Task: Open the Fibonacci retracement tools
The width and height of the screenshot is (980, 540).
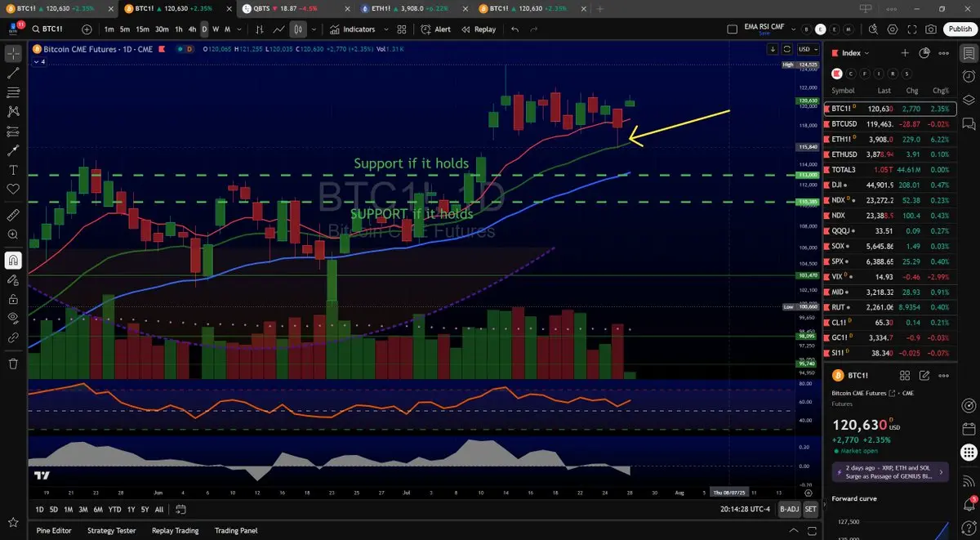Action: pos(13,91)
